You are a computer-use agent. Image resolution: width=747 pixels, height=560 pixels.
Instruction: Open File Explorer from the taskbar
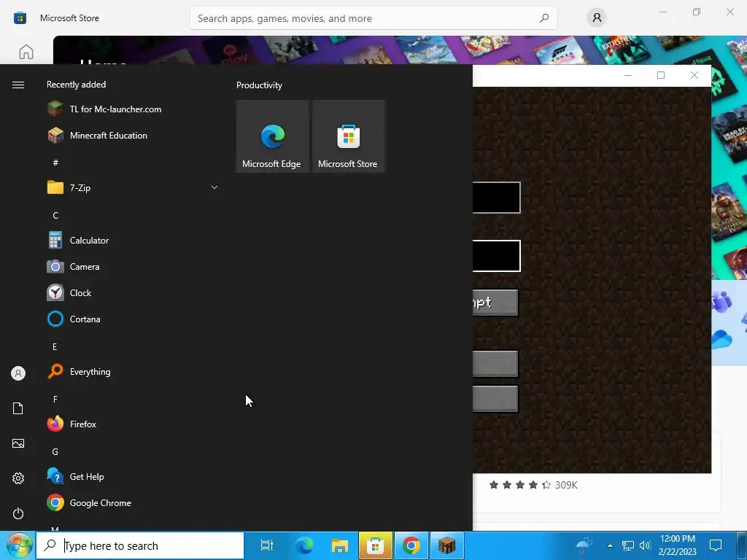(x=340, y=545)
